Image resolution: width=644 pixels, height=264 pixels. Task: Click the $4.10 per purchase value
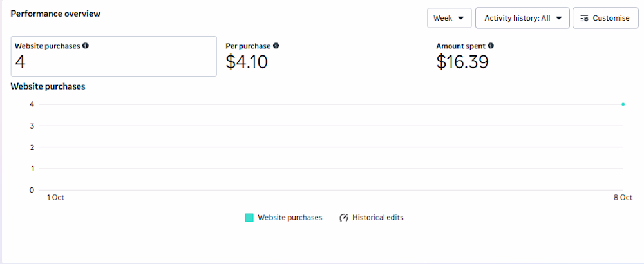[247, 62]
